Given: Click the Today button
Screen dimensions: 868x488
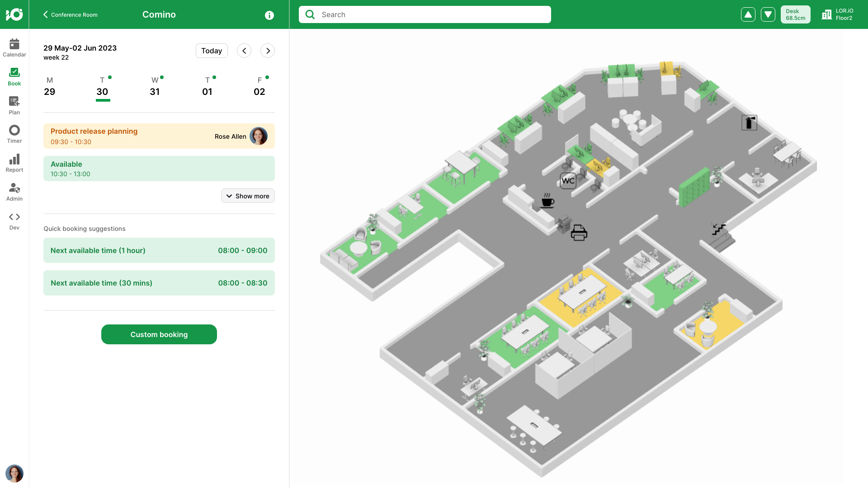Looking at the screenshot, I should point(212,51).
